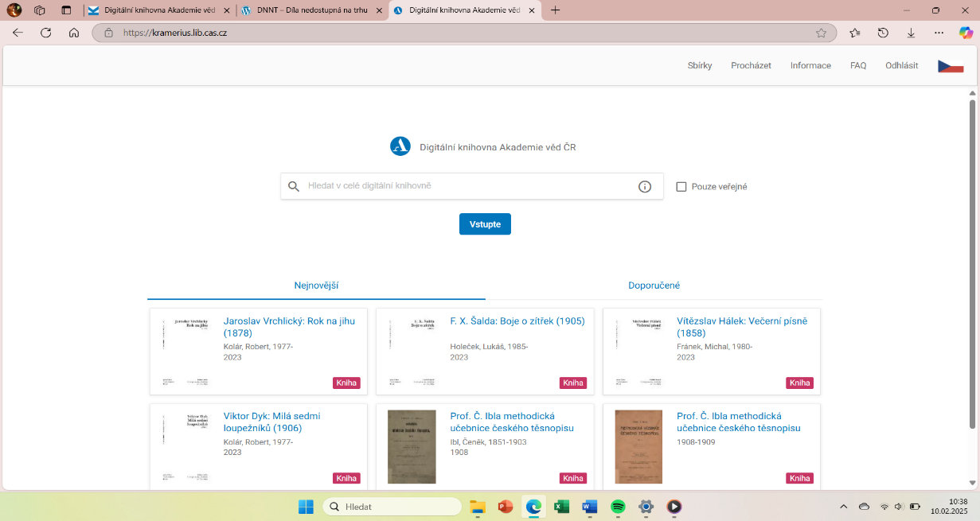Open the Sbírky menu item

coord(700,66)
